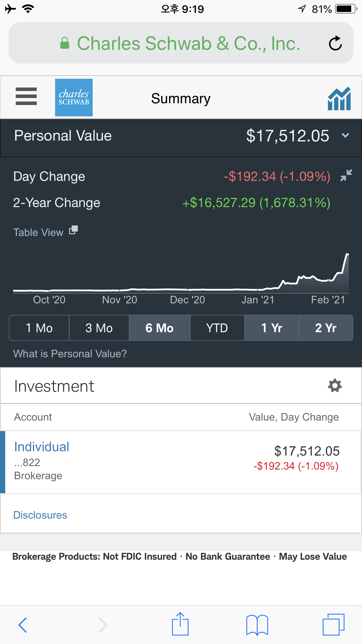This screenshot has width=362, height=644.
Task: Select the 3 Mo chart range
Action: tap(99, 328)
